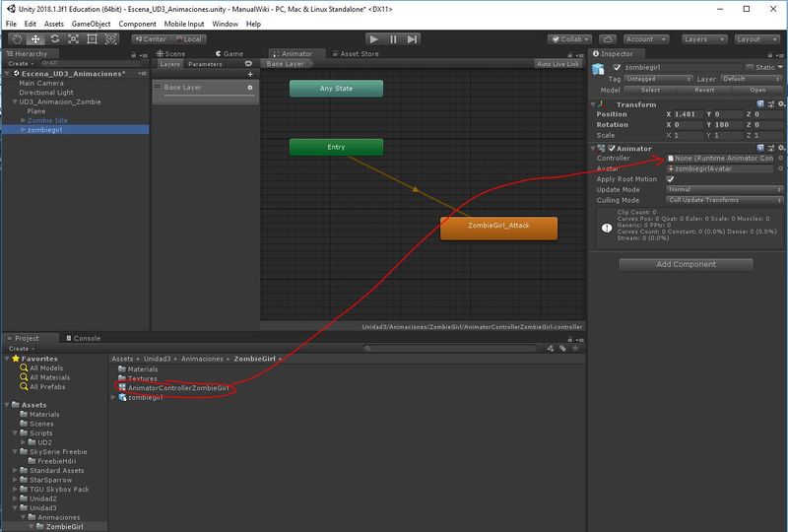Open the GameObject menu
The width and height of the screenshot is (788, 532).
[91, 24]
